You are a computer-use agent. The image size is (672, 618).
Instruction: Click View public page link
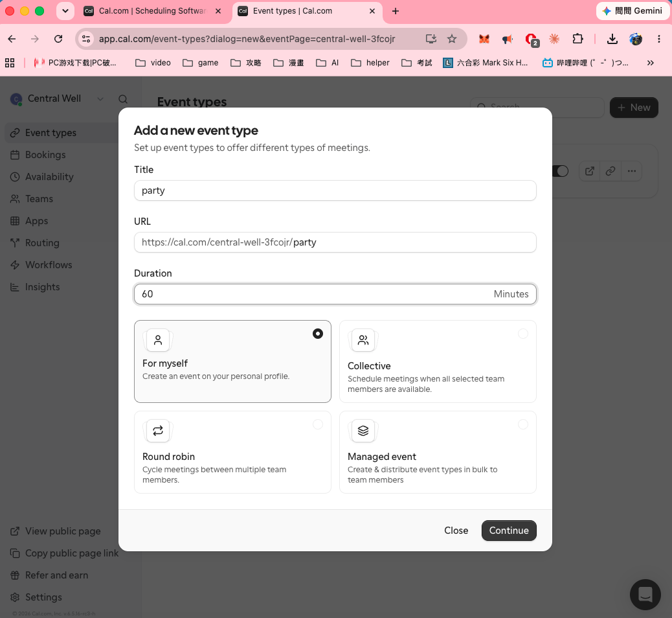click(x=63, y=531)
